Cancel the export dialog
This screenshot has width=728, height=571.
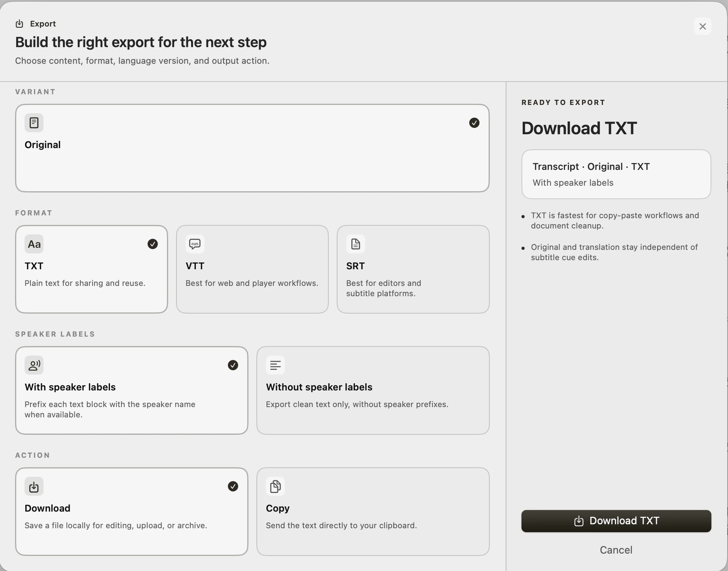(x=616, y=550)
